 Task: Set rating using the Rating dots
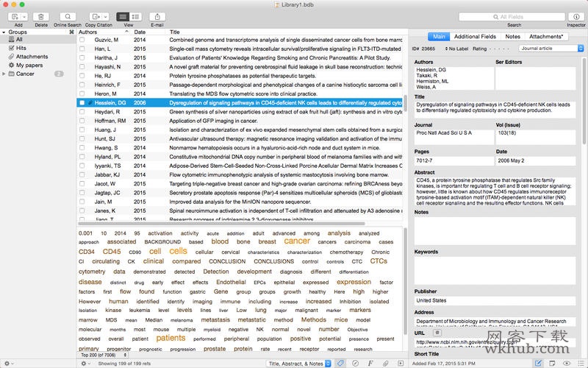tap(500, 49)
